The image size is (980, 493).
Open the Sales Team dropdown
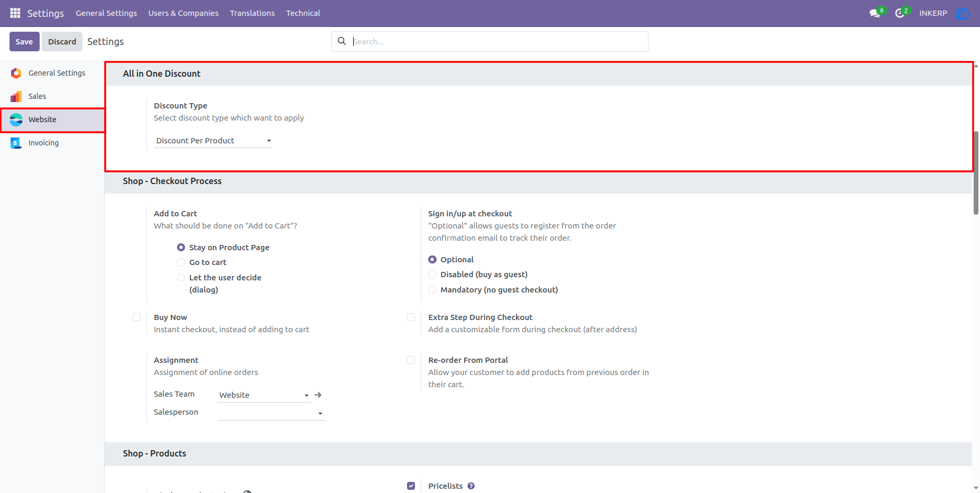[x=264, y=395]
